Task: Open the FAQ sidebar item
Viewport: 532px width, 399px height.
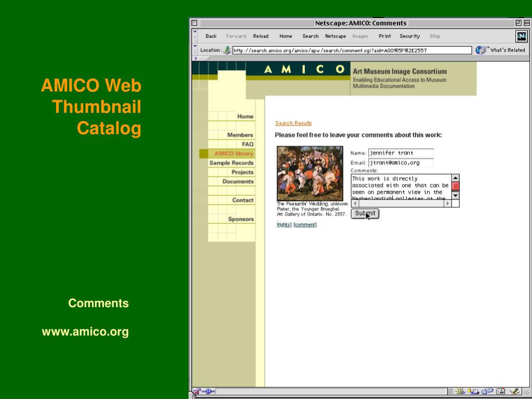Action: click(x=248, y=144)
